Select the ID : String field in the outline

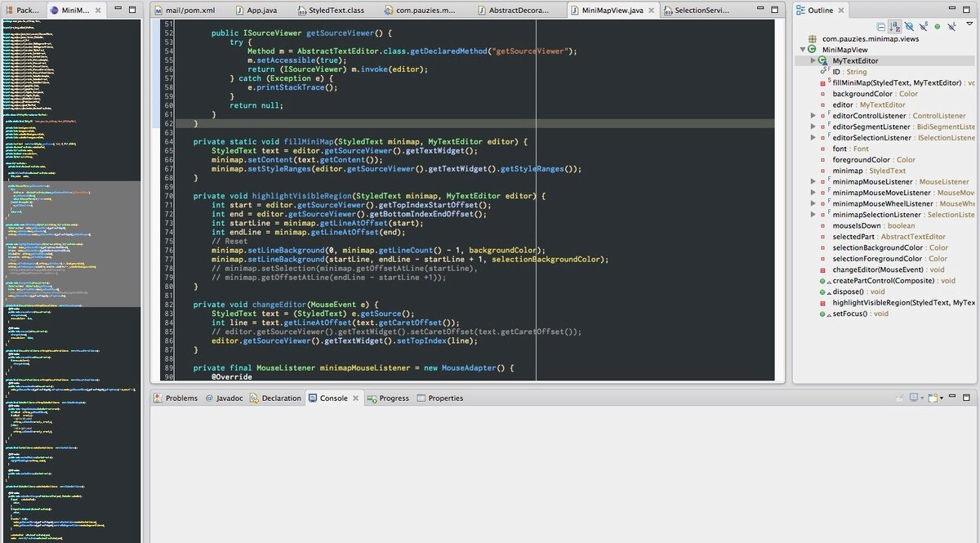(x=849, y=72)
